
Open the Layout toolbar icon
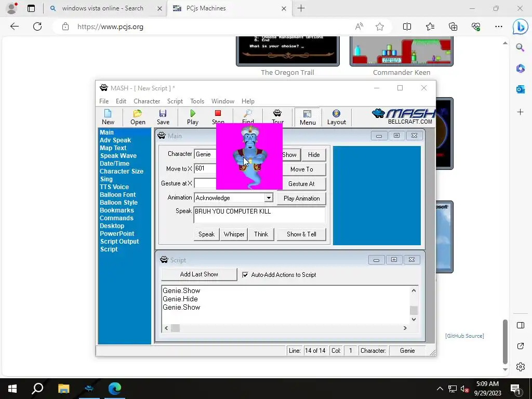click(336, 117)
